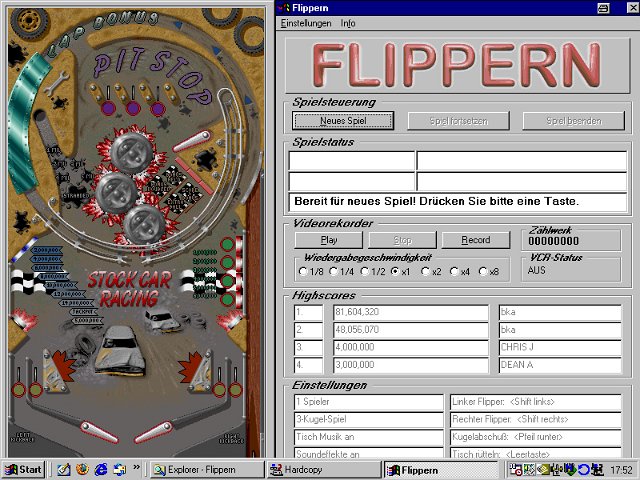Click the taskbar clock showing 17:52
The width and height of the screenshot is (640, 480).
(x=622, y=470)
